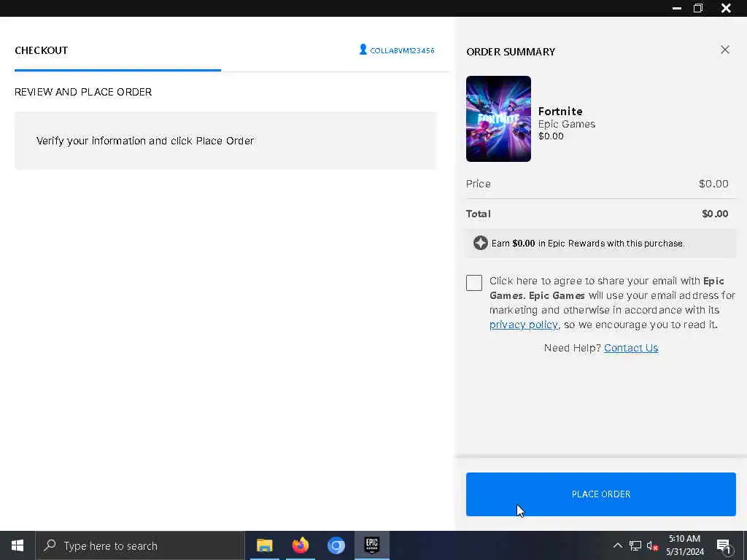Image resolution: width=747 pixels, height=560 pixels.
Task: Click the 'Fortnite' product title
Action: coord(560,111)
